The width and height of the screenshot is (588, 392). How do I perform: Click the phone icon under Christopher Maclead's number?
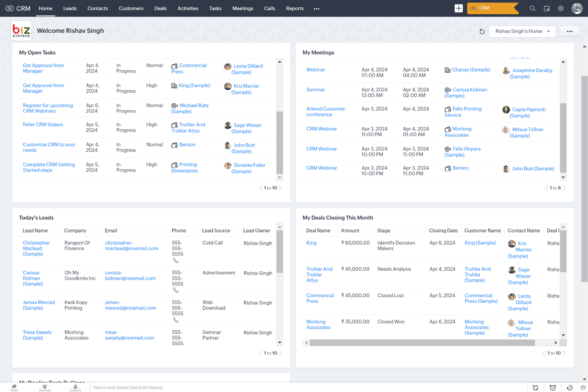(176, 261)
